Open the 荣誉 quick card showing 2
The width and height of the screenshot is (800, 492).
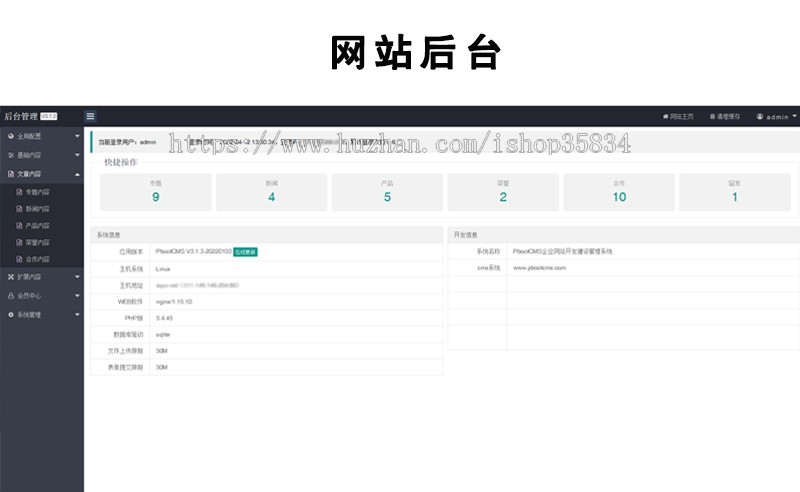(x=503, y=192)
